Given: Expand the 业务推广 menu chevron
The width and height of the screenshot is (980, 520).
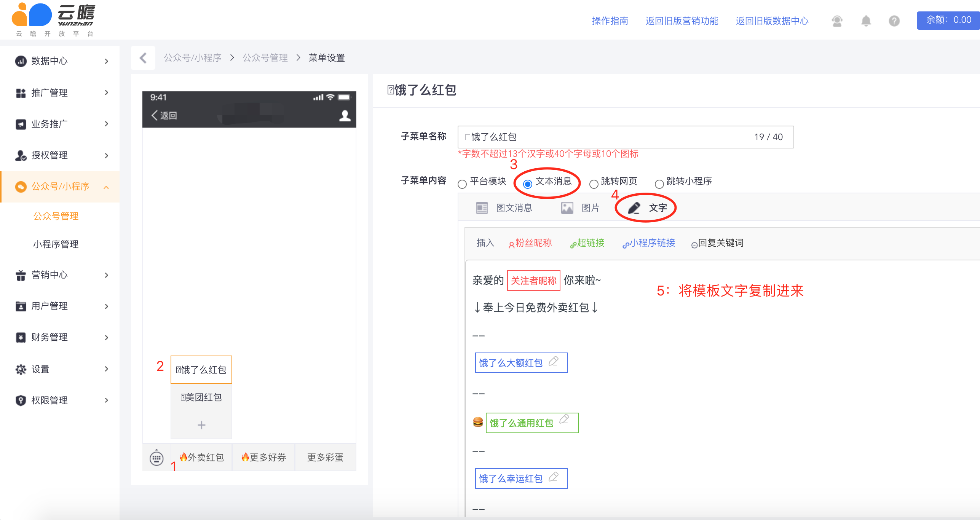Looking at the screenshot, I should 107,124.
